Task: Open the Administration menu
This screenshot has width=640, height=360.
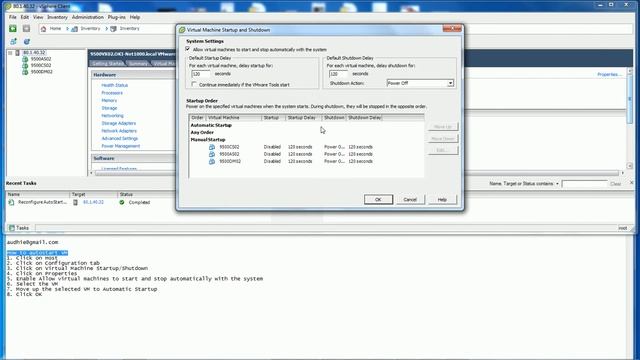Action: [88, 17]
